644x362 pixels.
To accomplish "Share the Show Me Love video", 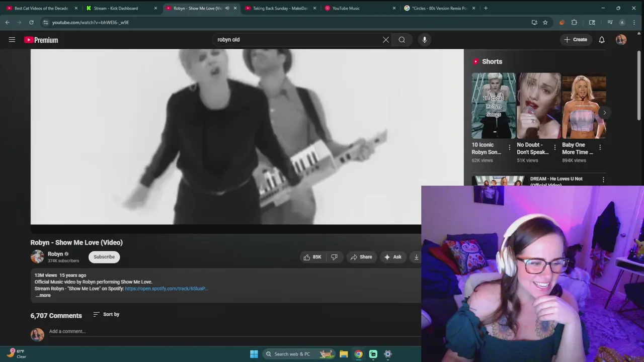I will pos(361,257).
